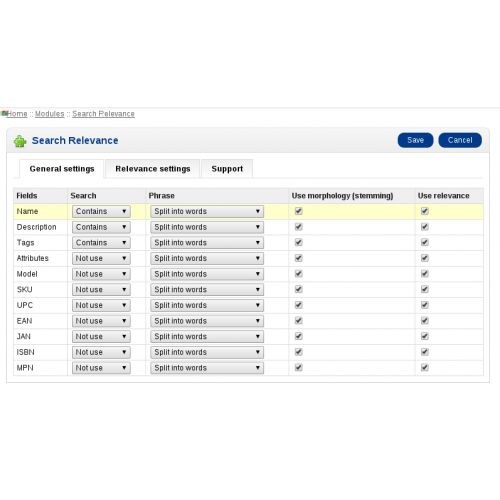The height and width of the screenshot is (500, 500).
Task: Open the Phrase dropdown for EAN row
Action: point(207,321)
